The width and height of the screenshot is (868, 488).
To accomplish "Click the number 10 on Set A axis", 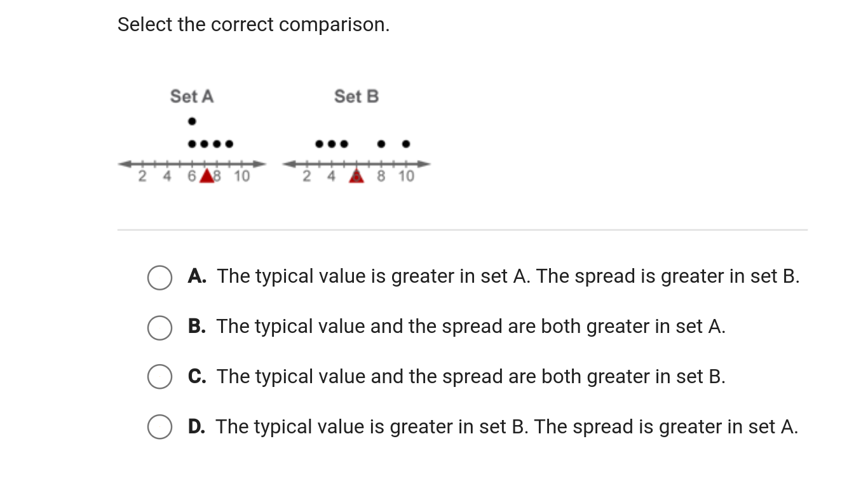I will [x=241, y=176].
